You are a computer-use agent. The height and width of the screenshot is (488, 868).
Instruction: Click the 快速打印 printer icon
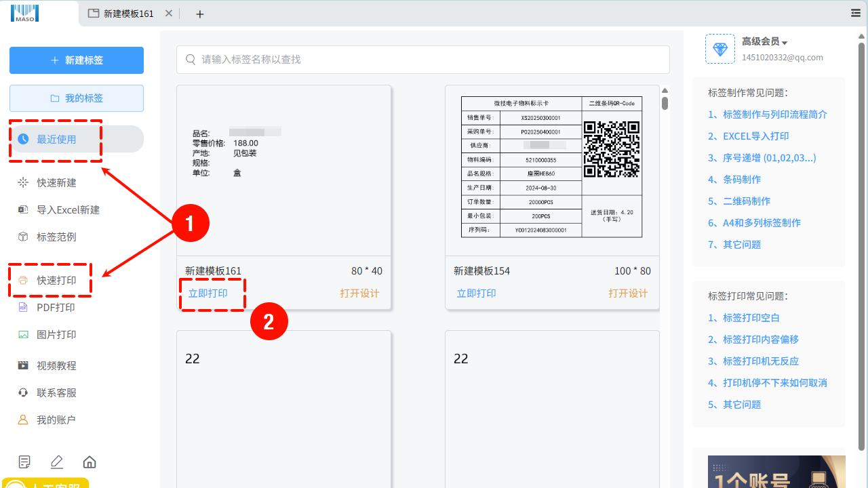[23, 280]
